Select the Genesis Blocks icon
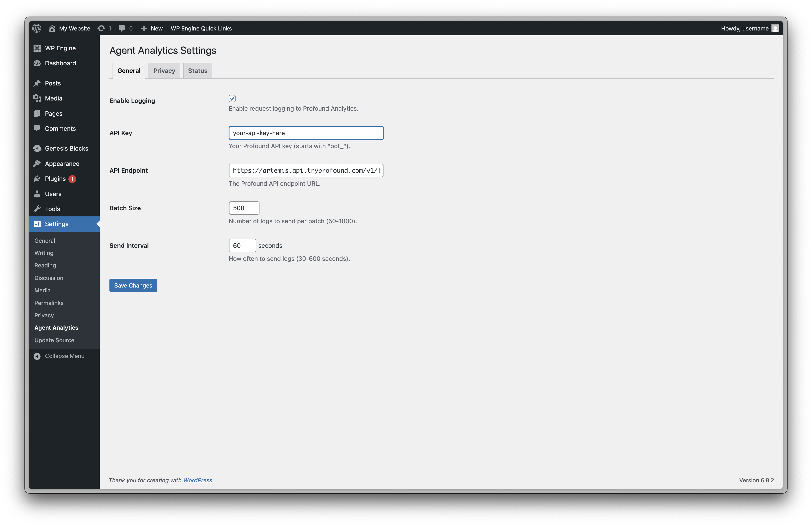This screenshot has height=526, width=812. pyautogui.click(x=37, y=148)
